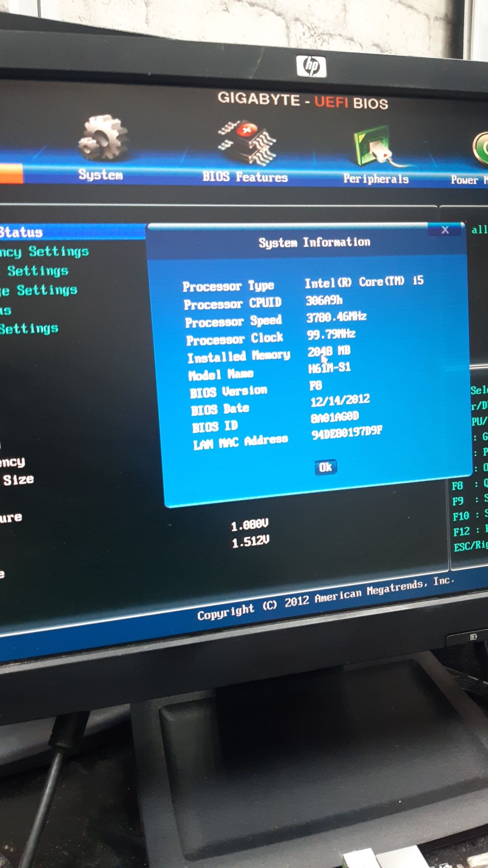Viewport: 488px width, 868px height.
Task: Select the Model Name label
Action: 221,375
